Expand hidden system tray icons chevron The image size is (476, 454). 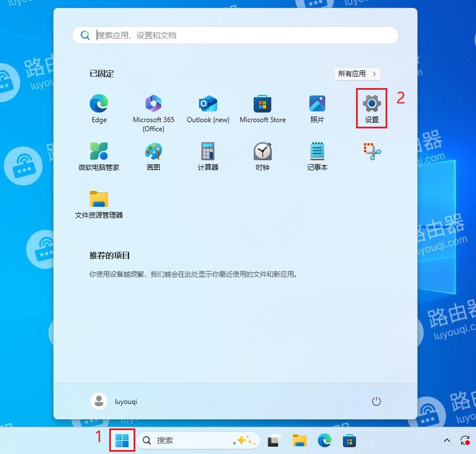447,440
